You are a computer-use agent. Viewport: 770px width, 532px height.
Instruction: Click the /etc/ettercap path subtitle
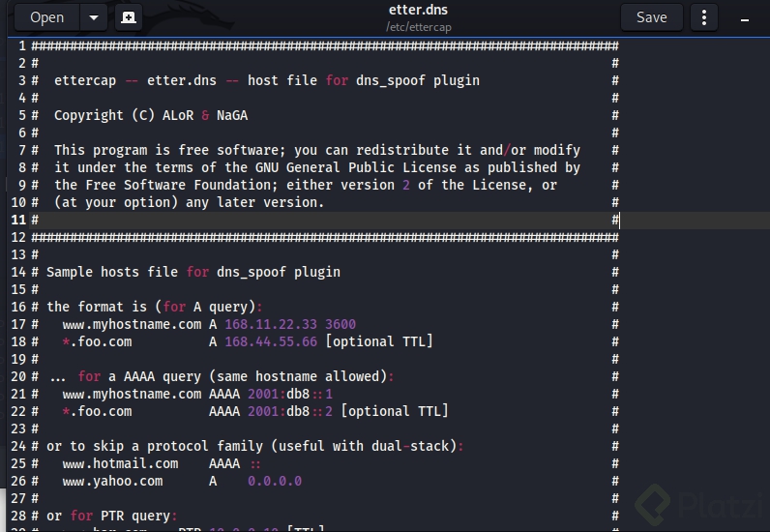(x=419, y=27)
